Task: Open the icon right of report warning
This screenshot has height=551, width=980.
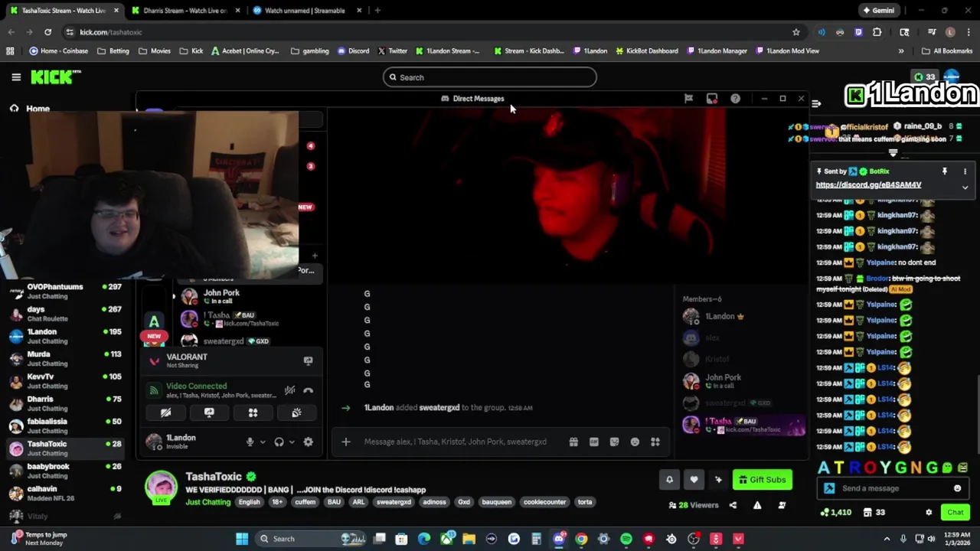Action: (782, 505)
